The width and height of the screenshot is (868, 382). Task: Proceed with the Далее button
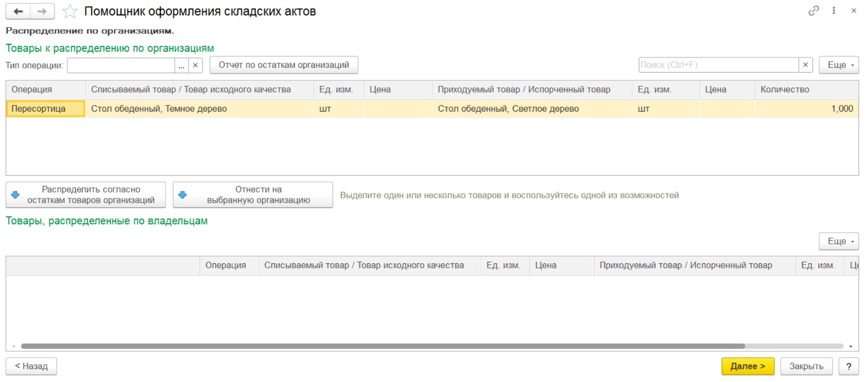pos(748,366)
